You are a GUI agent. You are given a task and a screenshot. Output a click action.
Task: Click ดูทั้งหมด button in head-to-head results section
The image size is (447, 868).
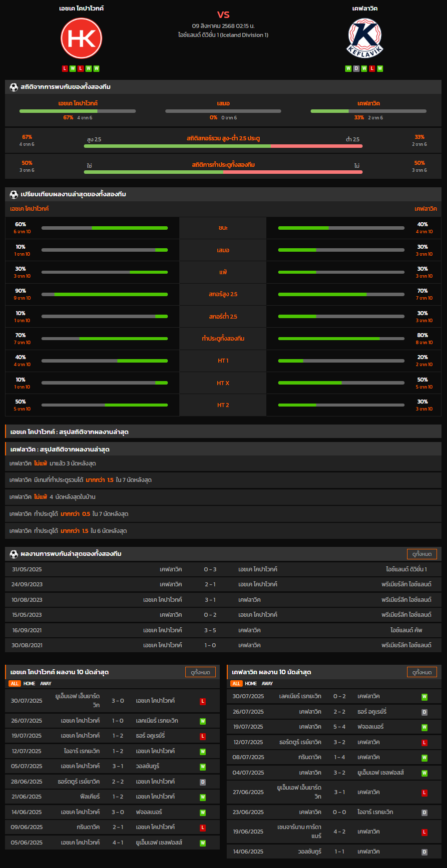coord(422,554)
